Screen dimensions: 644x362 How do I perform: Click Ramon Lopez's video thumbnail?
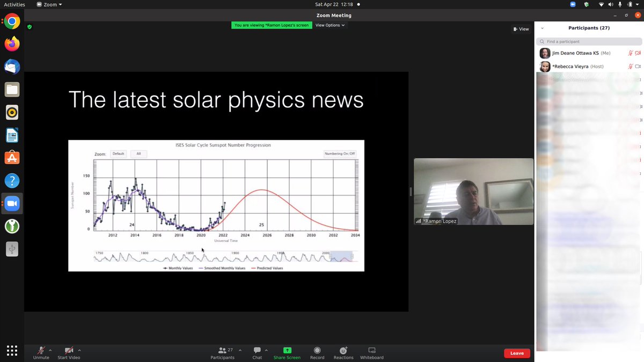point(473,191)
